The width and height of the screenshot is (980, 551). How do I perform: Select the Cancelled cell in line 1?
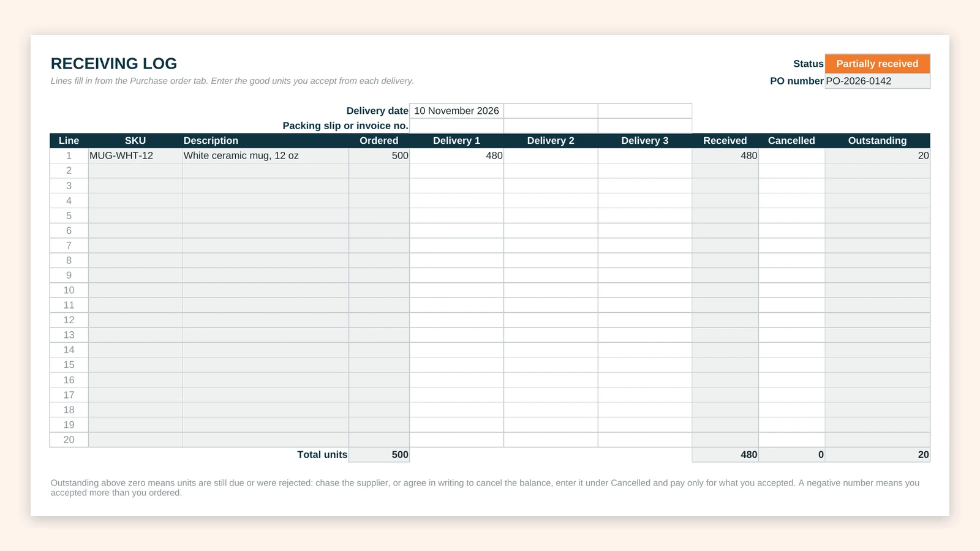(792, 156)
